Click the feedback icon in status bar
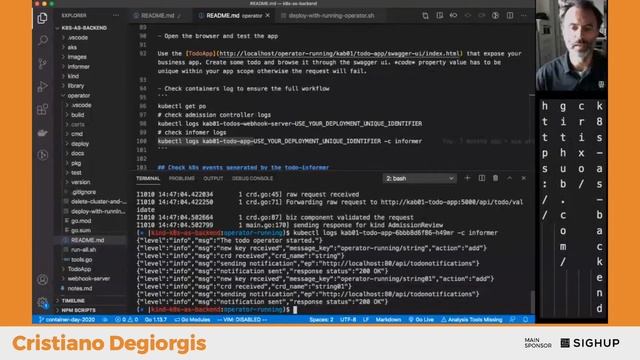Screen dimensions: 640x360 click(x=513, y=320)
